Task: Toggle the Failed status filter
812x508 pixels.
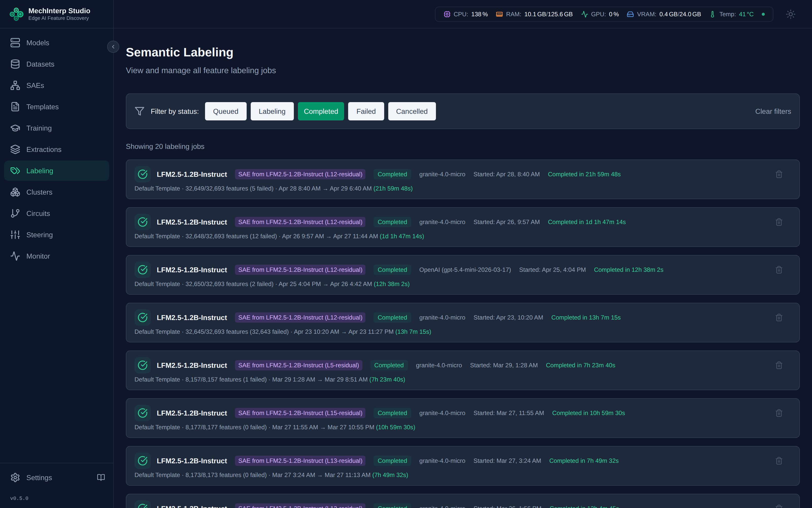Action: (x=366, y=111)
